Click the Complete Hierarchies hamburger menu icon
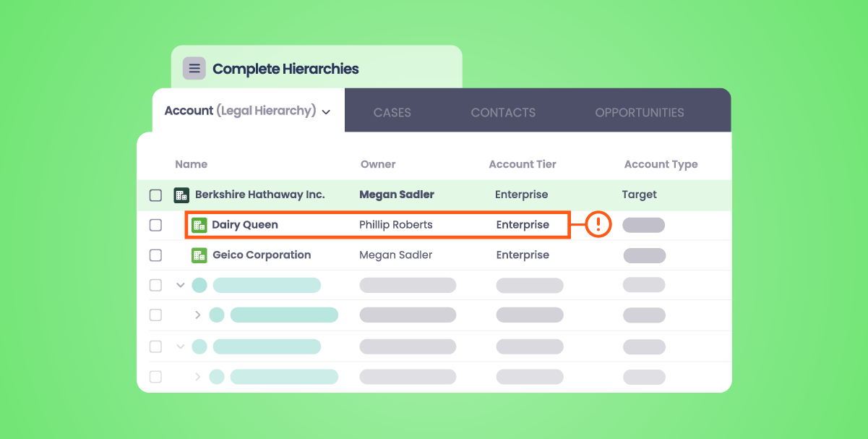 tap(194, 69)
